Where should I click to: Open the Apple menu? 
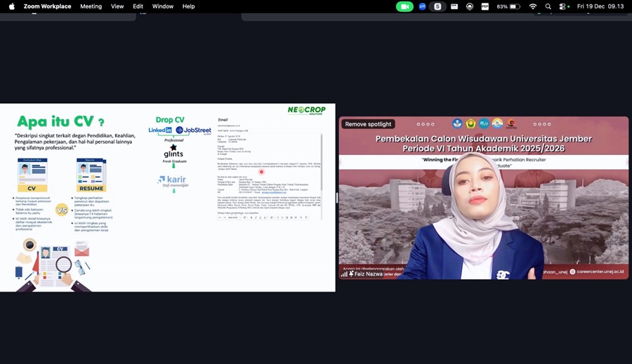point(11,6)
